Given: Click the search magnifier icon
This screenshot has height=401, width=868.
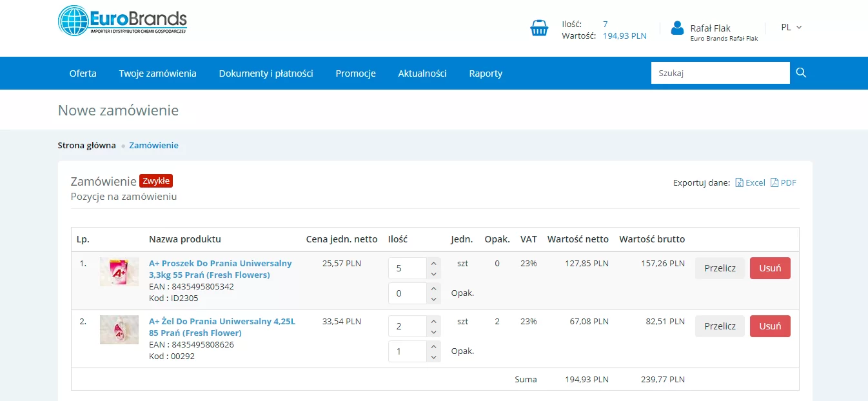Looking at the screenshot, I should 801,73.
